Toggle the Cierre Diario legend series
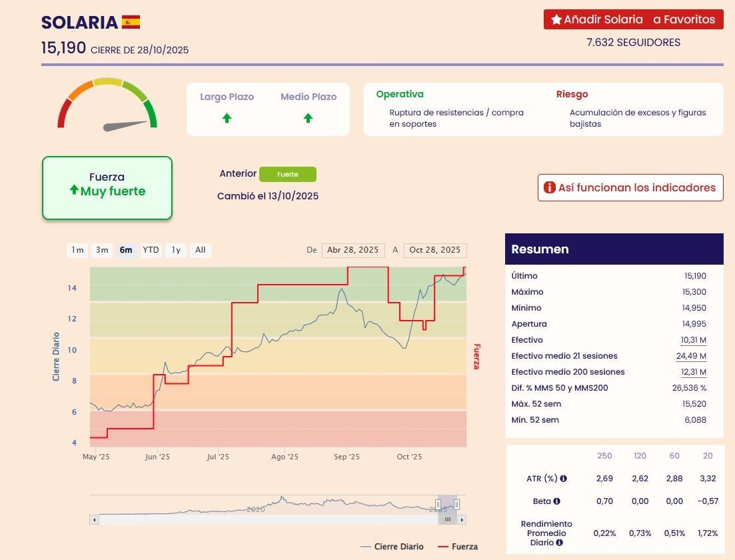 [x=392, y=547]
